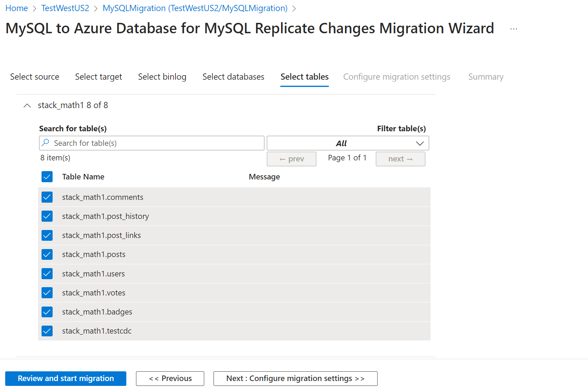Open the Select databases tab

[233, 77]
